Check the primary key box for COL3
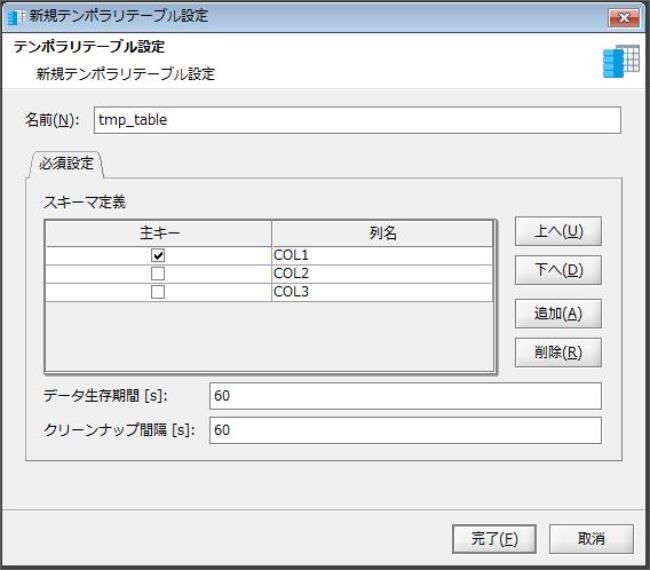650x570 pixels. [x=158, y=292]
